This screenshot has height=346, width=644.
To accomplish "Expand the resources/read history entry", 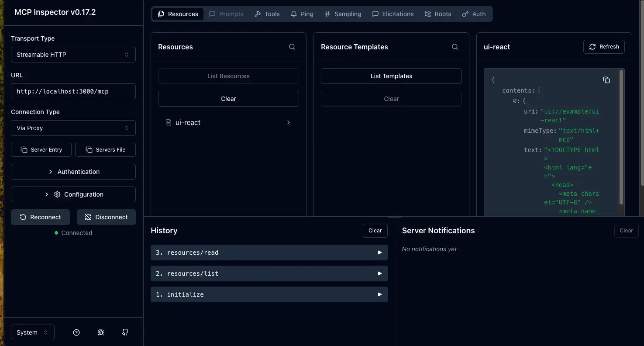I will 269,253.
